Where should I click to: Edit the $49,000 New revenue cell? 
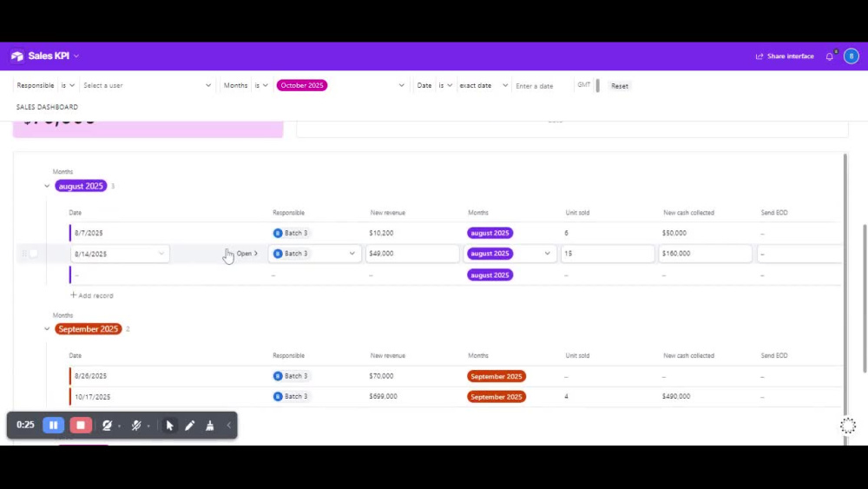point(411,254)
